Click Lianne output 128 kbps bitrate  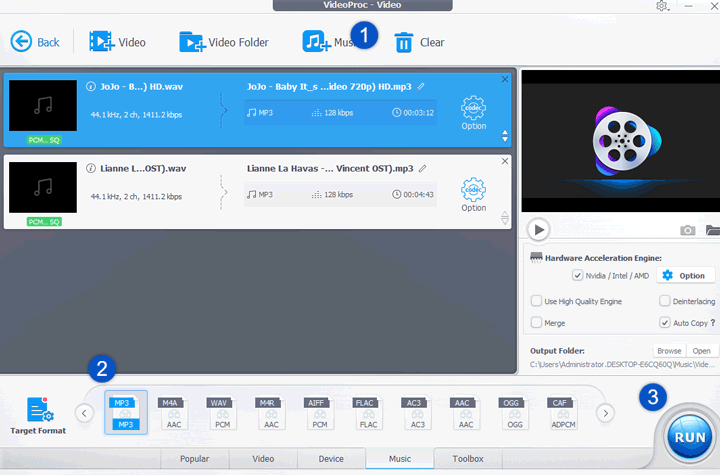(338, 194)
